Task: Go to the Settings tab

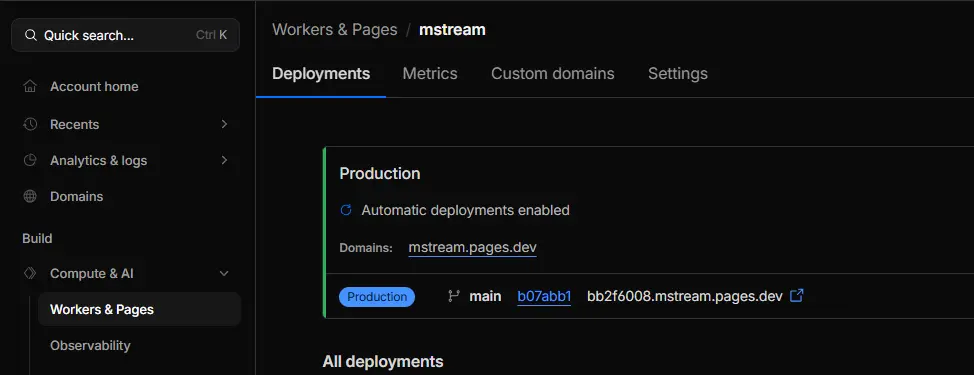Action: click(678, 73)
